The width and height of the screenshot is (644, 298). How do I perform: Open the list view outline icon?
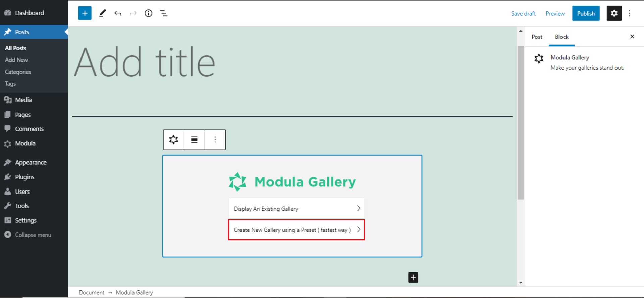164,13
